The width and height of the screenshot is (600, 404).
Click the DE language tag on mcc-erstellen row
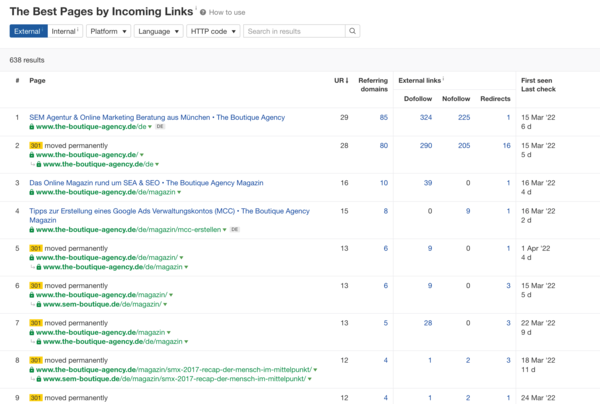tap(235, 229)
